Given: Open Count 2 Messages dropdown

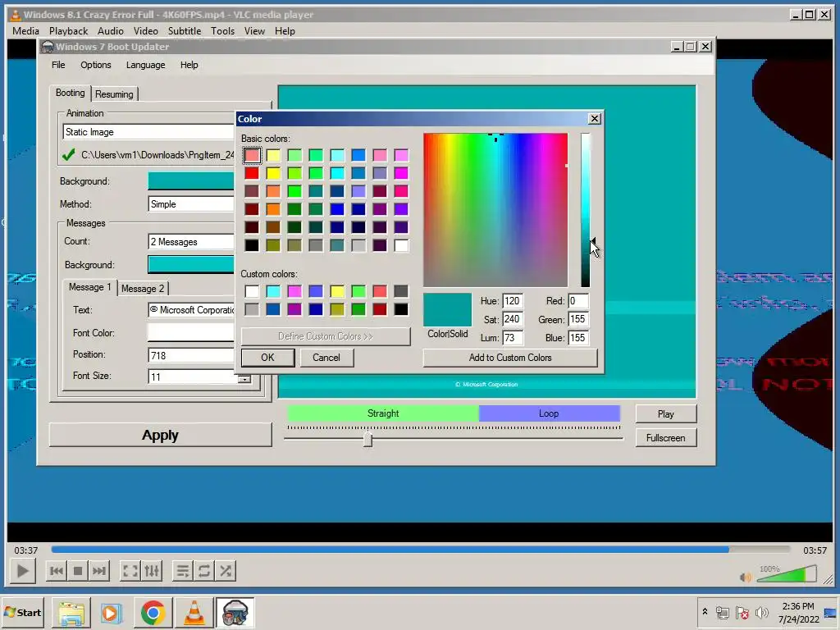Looking at the screenshot, I should [x=192, y=242].
